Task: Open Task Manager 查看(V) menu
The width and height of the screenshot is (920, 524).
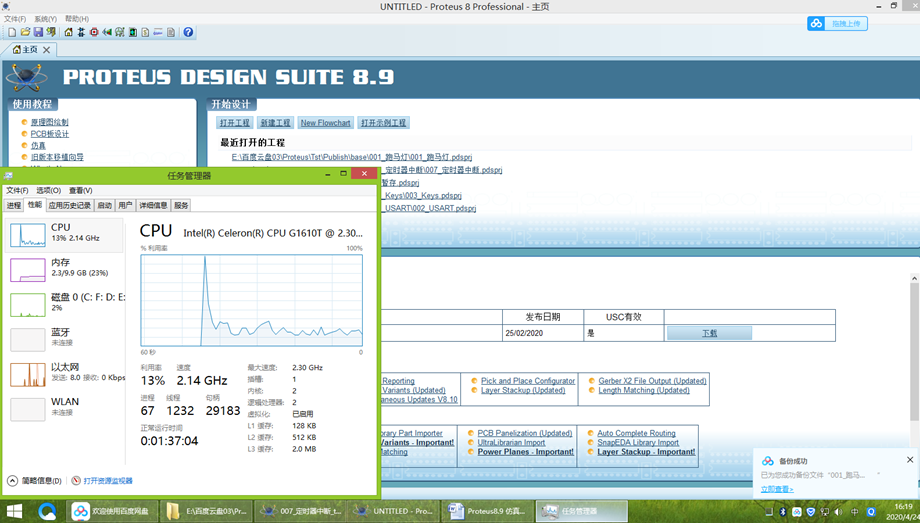Action: point(80,190)
